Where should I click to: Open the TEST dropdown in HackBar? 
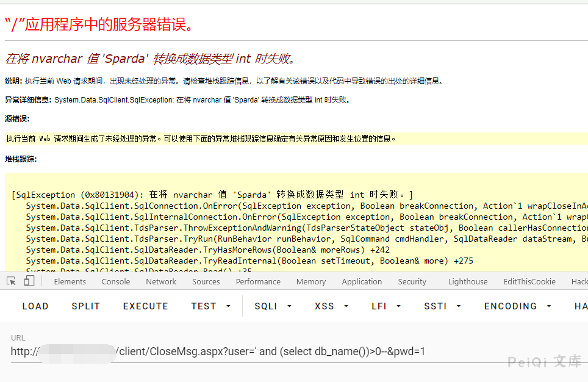pyautogui.click(x=210, y=306)
